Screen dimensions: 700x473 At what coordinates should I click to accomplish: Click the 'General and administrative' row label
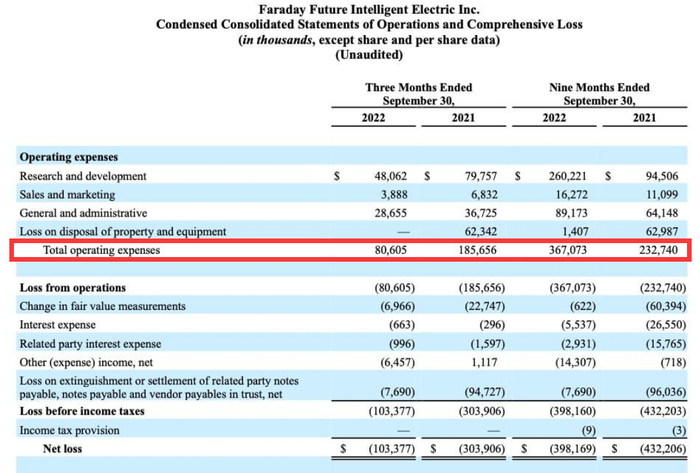[83, 213]
